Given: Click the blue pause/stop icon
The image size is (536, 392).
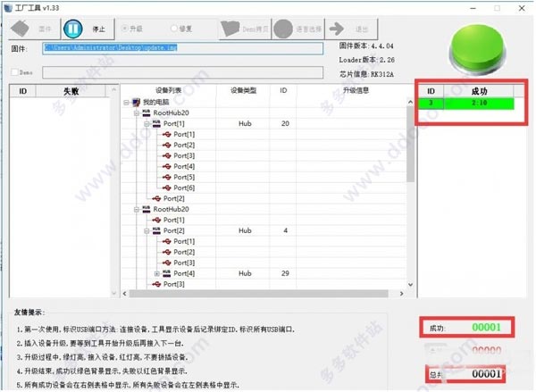Looking at the screenshot, I should (73, 29).
